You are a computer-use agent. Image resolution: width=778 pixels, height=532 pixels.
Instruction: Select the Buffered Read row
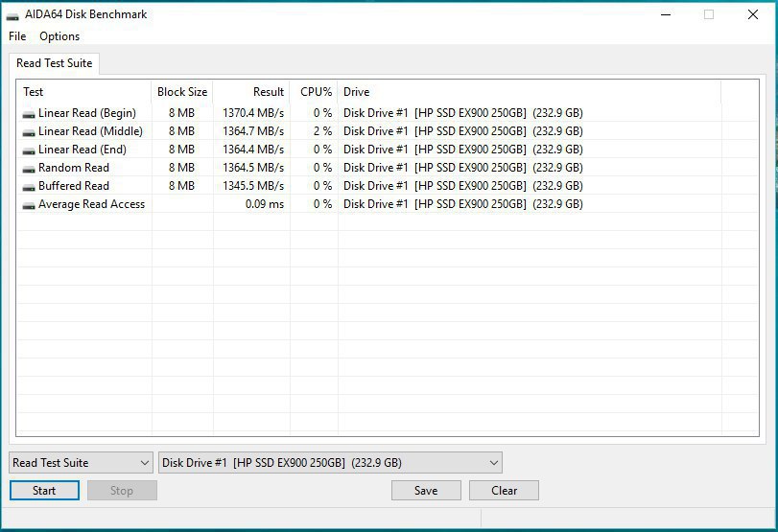tap(388, 186)
